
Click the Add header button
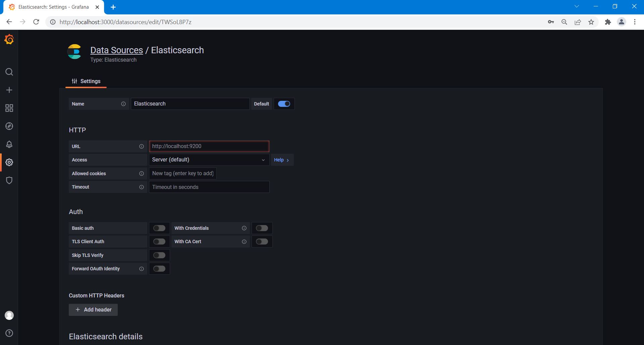coord(93,310)
